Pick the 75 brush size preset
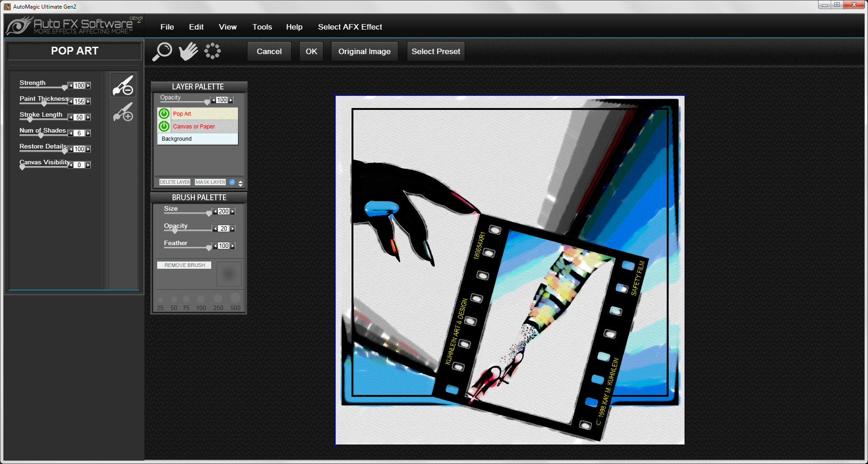 coord(186,299)
